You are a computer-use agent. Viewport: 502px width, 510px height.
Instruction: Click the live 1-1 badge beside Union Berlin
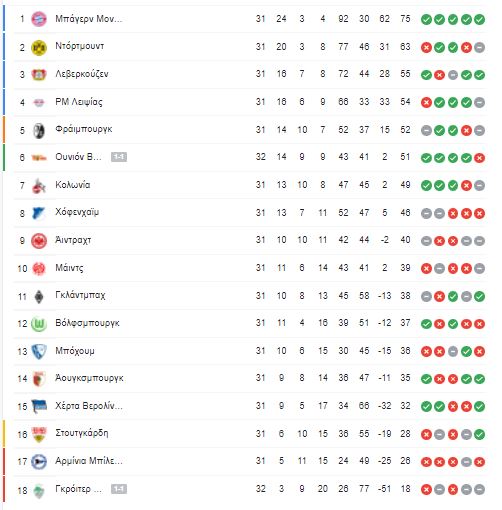(x=119, y=157)
